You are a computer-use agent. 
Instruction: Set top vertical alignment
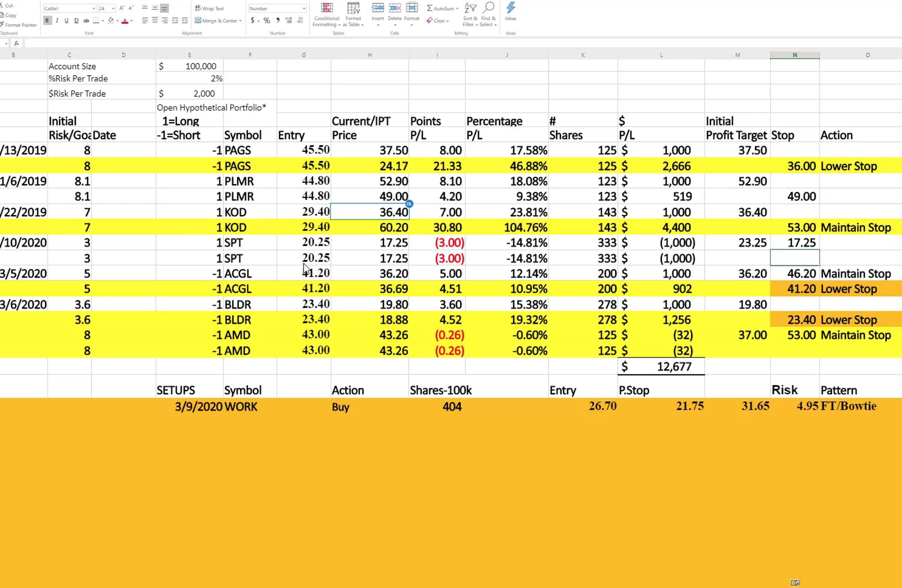145,8
